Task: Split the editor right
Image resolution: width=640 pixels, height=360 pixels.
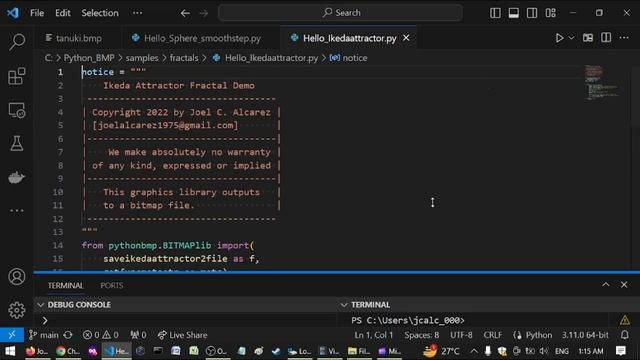Action: [x=606, y=38]
